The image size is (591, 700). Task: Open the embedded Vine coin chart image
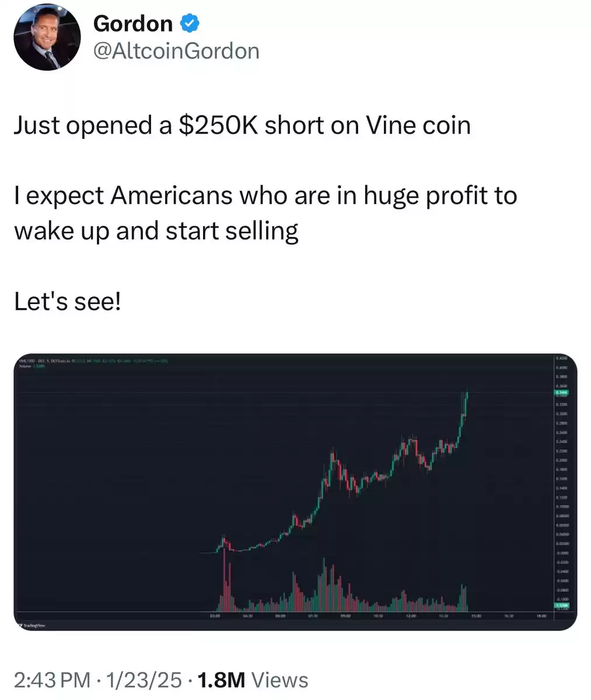tap(295, 492)
